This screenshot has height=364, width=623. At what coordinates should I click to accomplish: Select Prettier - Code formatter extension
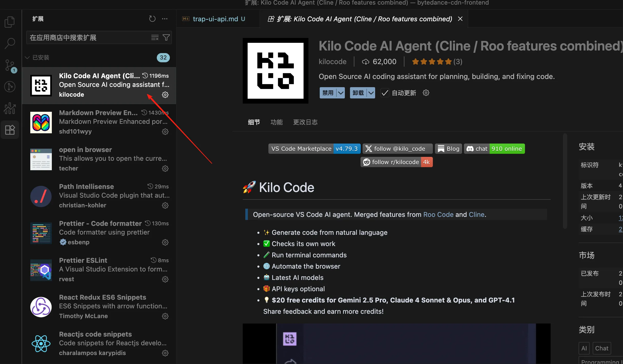click(99, 233)
